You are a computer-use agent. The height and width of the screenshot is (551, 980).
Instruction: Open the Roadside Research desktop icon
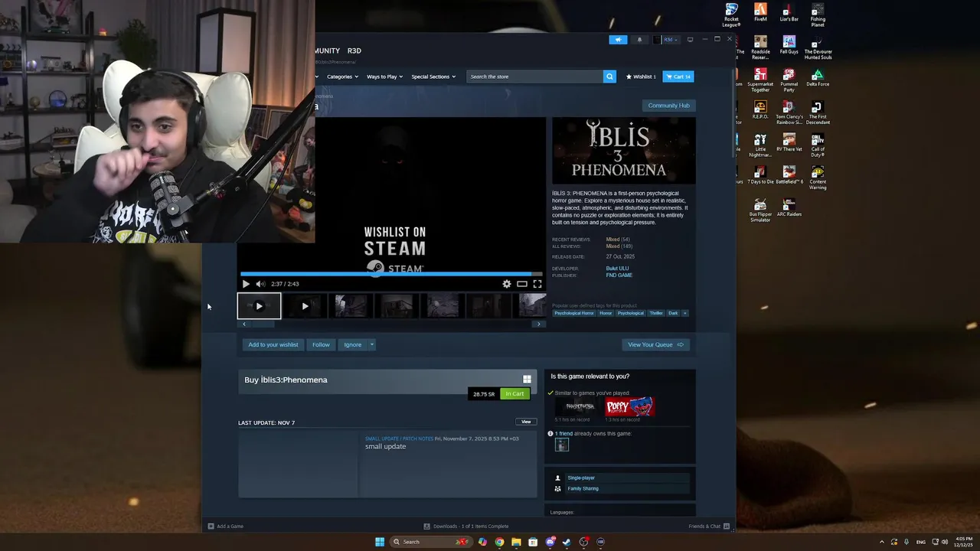[760, 47]
